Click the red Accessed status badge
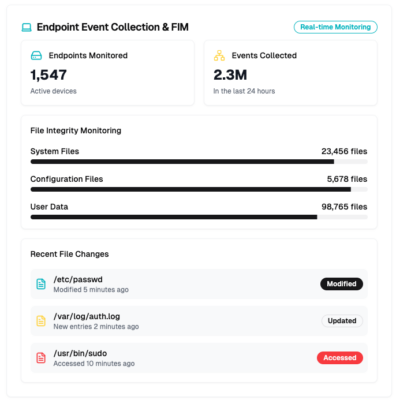 340,358
